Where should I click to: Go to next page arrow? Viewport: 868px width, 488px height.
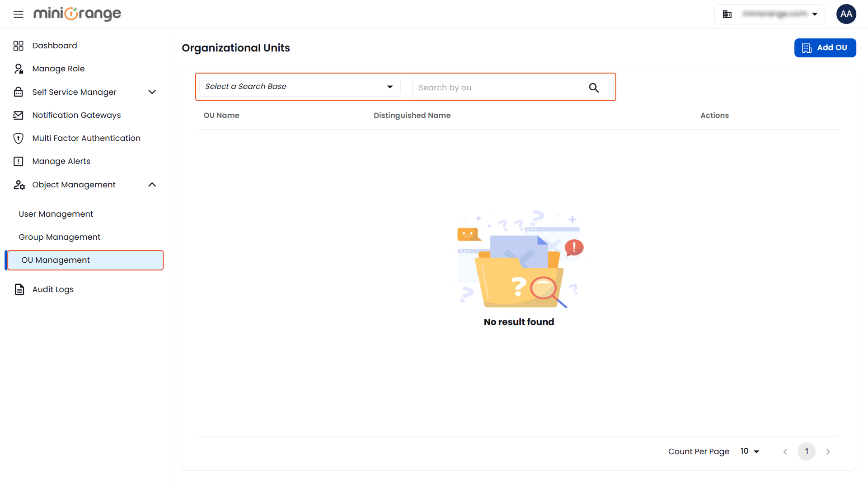tap(828, 451)
